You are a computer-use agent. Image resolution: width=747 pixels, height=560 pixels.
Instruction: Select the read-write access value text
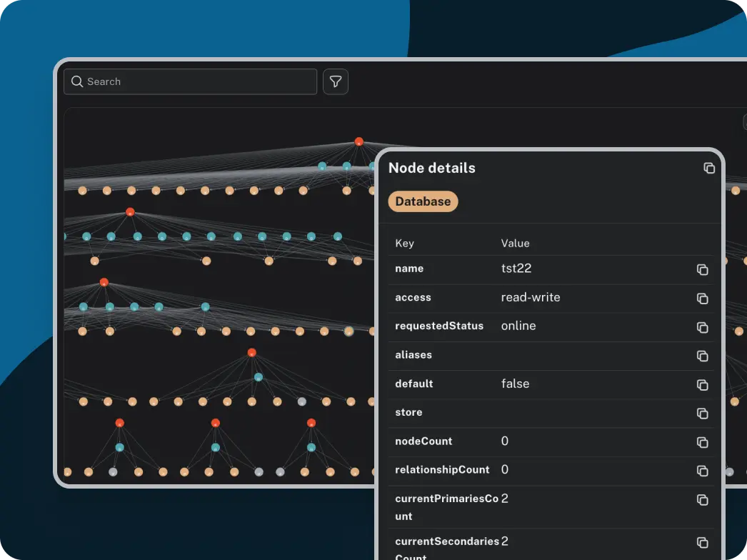point(531,298)
